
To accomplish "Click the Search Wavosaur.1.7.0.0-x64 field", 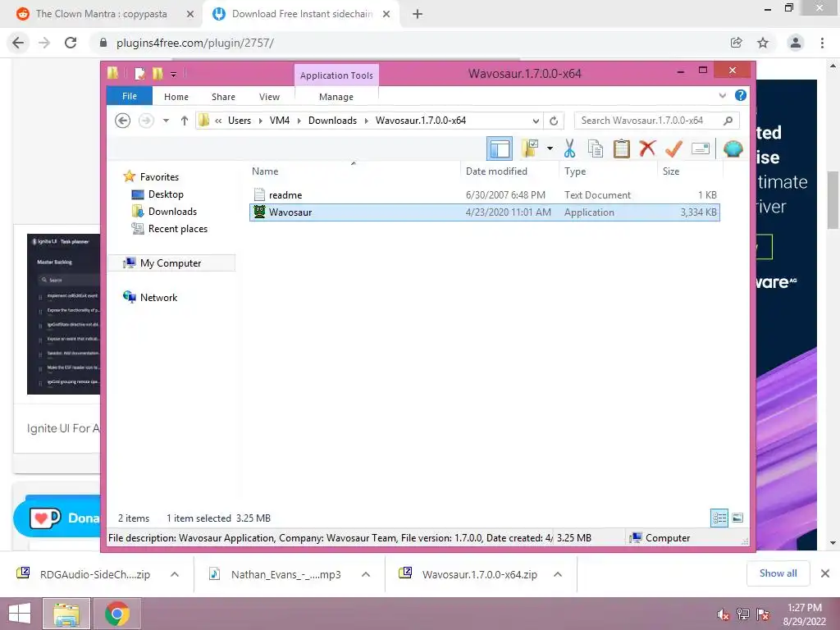I will click(x=657, y=121).
